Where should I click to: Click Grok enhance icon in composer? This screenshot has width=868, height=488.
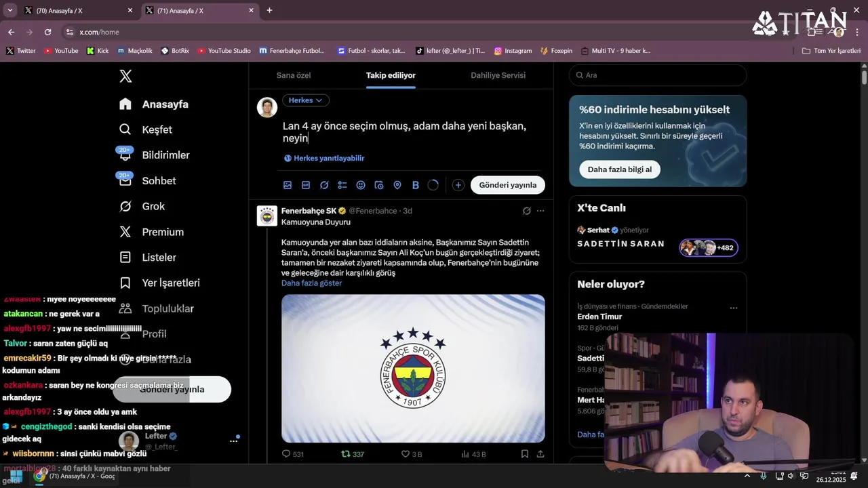pyautogui.click(x=324, y=185)
